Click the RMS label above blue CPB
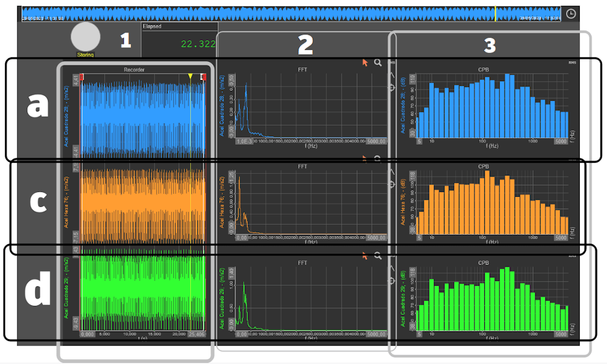The width and height of the screenshot is (607, 364). tap(572, 63)
